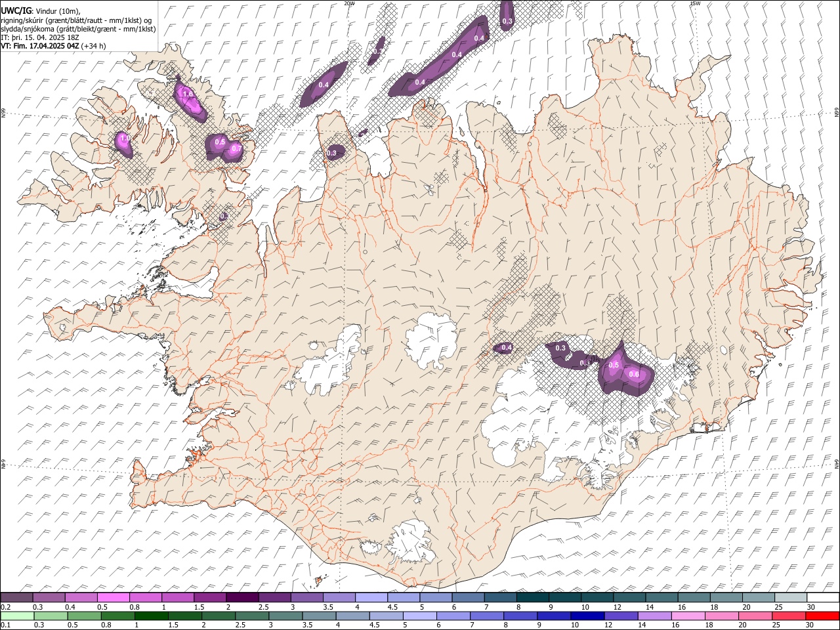
Task: Select the 0.5 label beside the 0.7 value
Action: [220, 142]
